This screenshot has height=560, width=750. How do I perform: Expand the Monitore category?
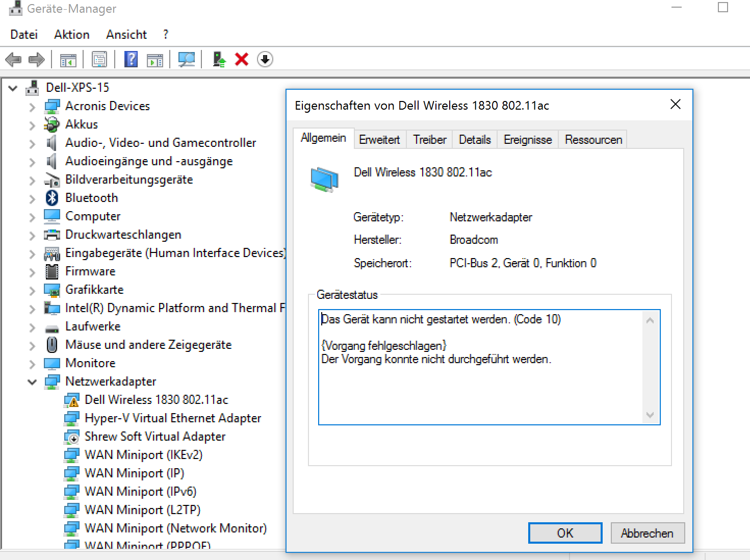point(32,364)
